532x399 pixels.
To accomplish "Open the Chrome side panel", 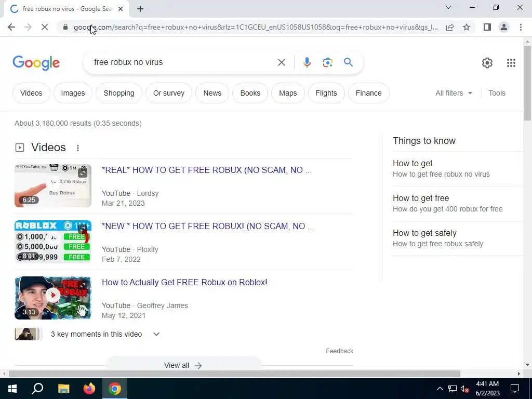I will 487,27.
